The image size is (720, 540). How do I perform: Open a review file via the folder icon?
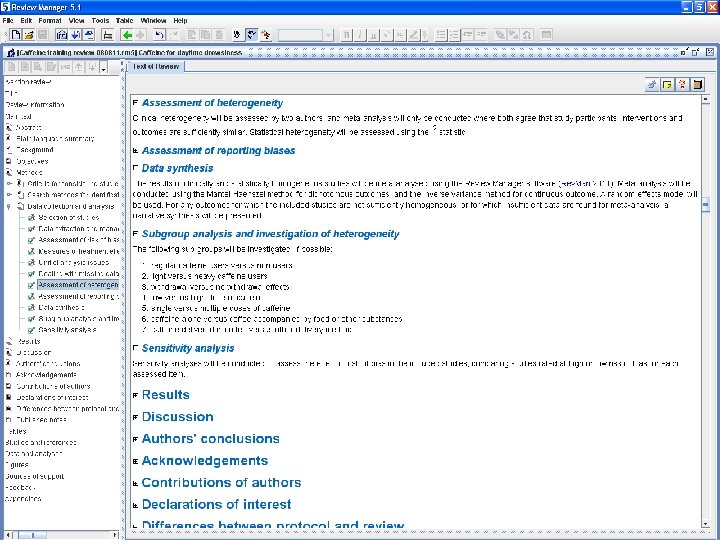click(29, 35)
